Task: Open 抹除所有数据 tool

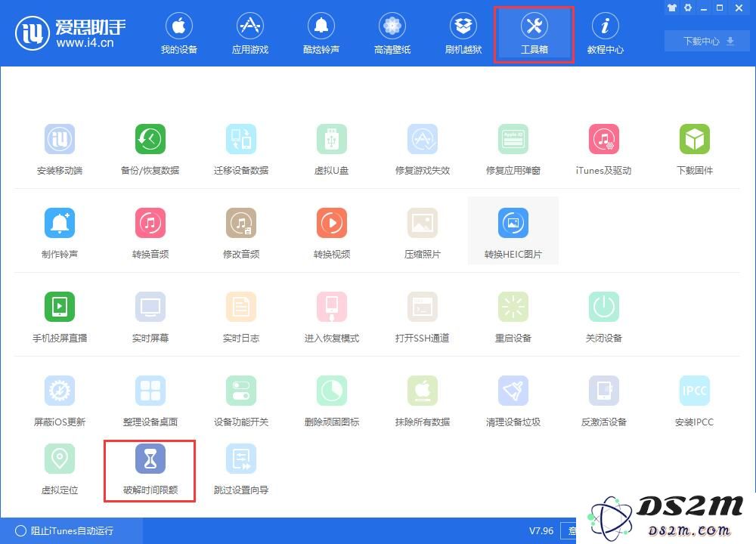Action: tap(423, 401)
